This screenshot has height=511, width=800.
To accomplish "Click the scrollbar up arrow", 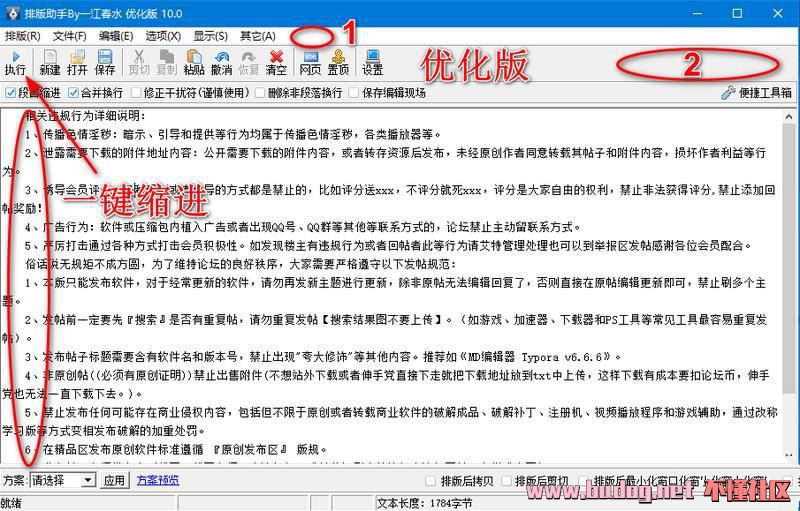I will [789, 117].
